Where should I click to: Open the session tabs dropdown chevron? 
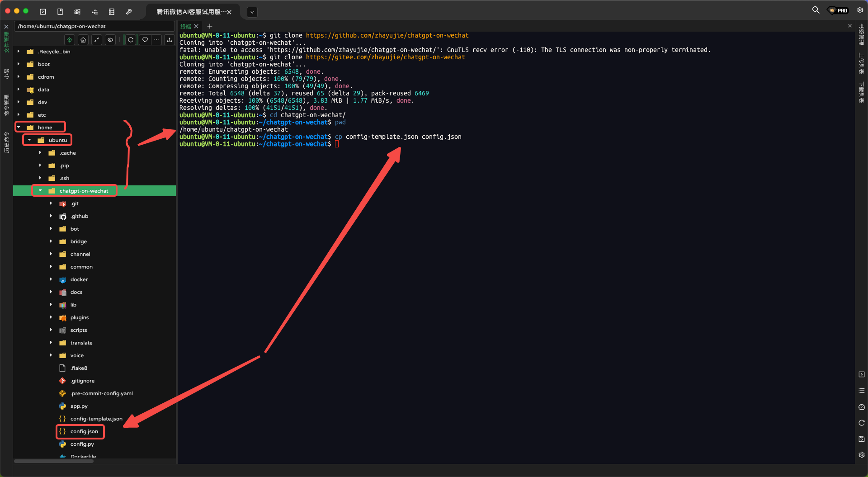point(252,12)
